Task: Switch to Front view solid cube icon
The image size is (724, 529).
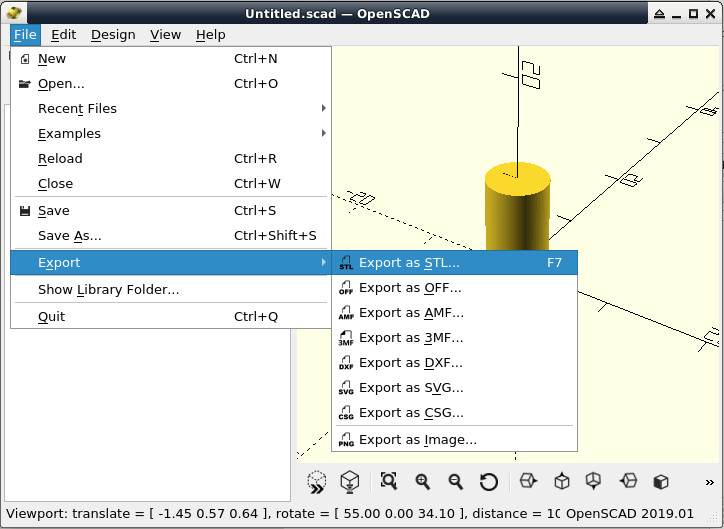Action: pos(661,481)
